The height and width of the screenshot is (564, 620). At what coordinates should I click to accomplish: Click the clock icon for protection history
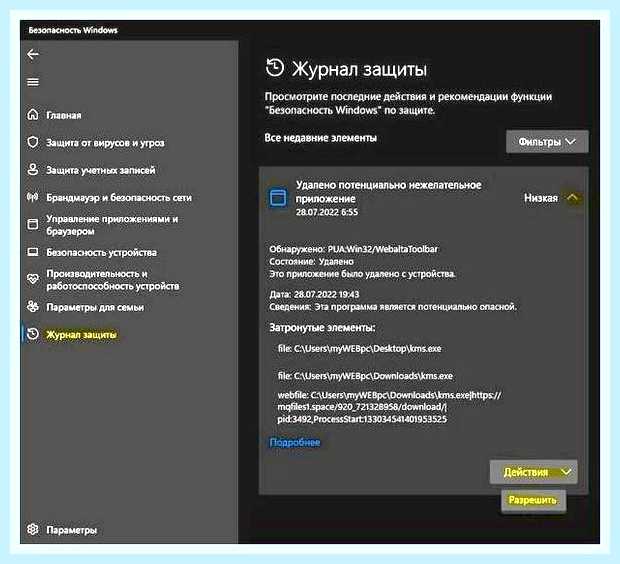click(33, 334)
